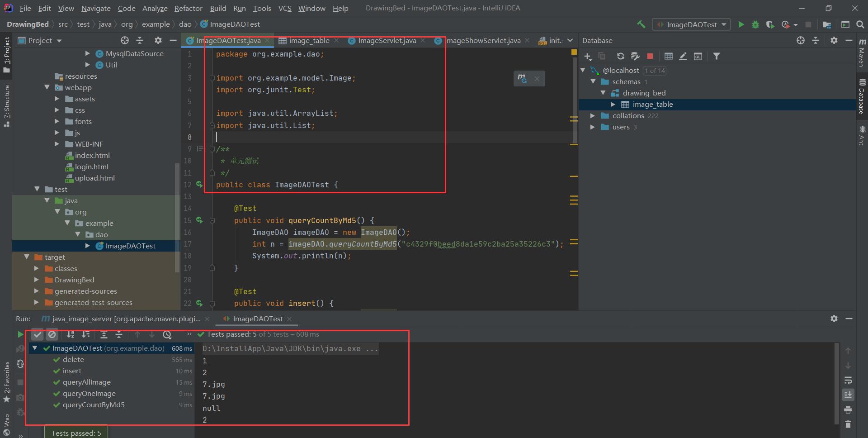Expand the WEB-INF folder
Viewport: 868px width, 438px height.
(x=57, y=144)
